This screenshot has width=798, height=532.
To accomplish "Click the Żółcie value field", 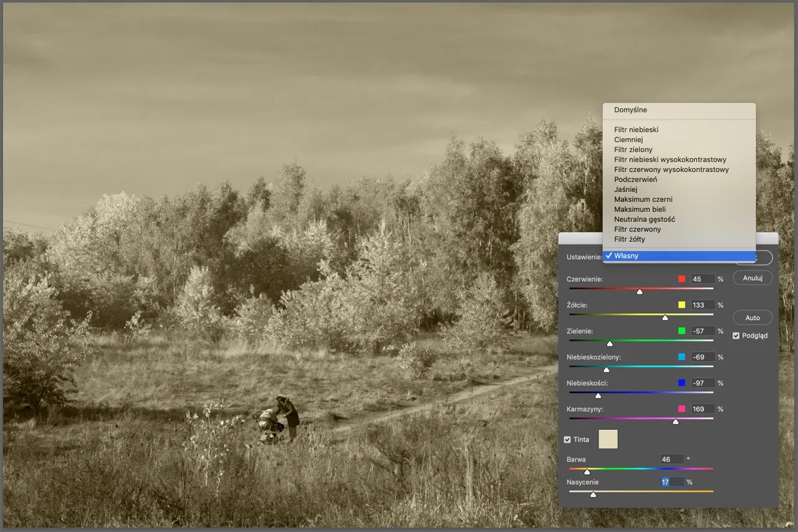I will pos(703,305).
